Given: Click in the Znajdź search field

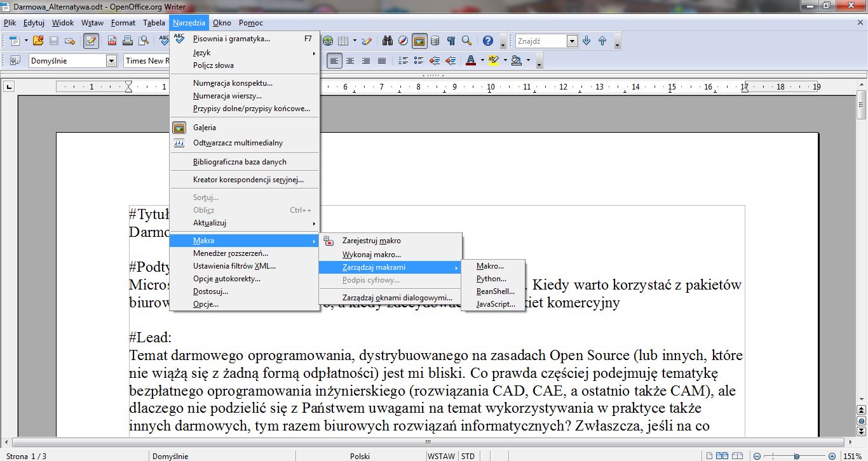Looking at the screenshot, I should [541, 41].
